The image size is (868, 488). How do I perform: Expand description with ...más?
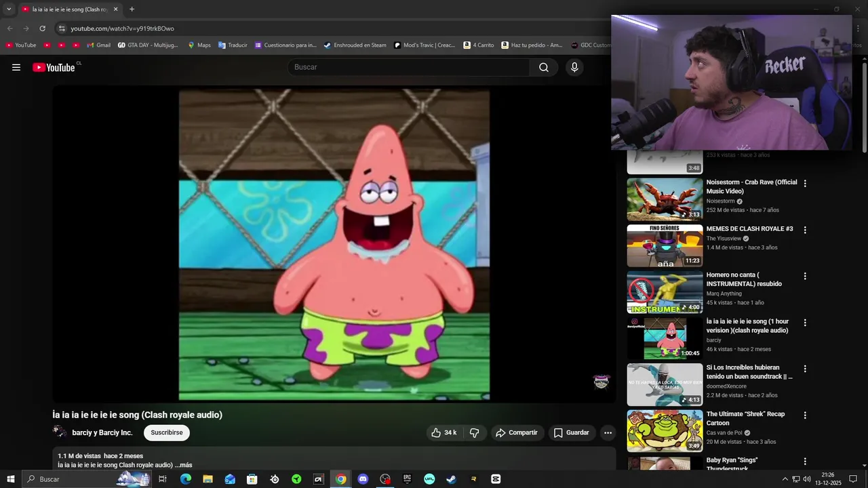click(x=183, y=465)
